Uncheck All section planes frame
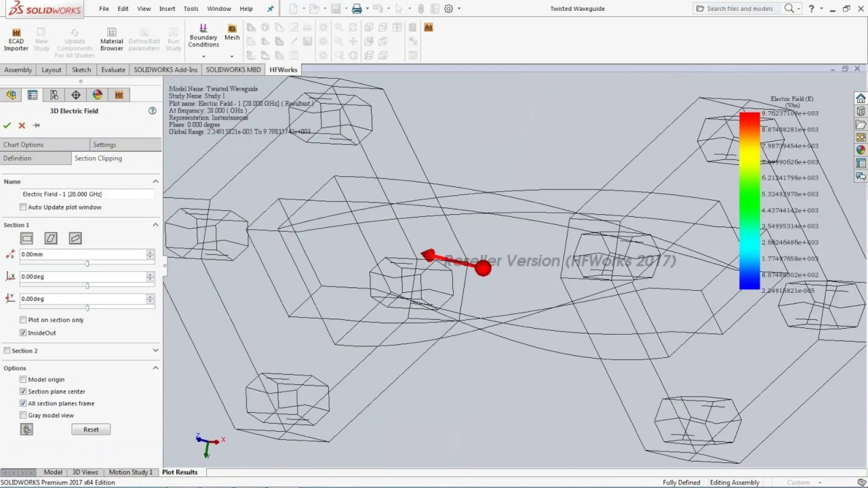Image resolution: width=868 pixels, height=488 pixels. pyautogui.click(x=23, y=403)
